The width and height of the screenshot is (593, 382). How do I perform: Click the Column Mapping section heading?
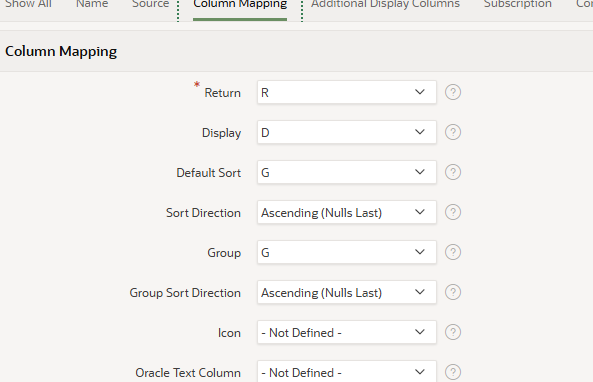(61, 51)
